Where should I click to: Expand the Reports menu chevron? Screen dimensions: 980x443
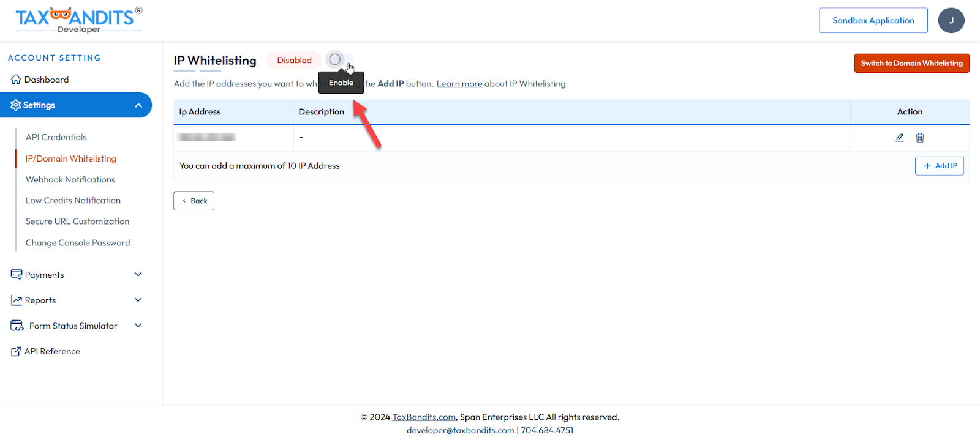coord(138,300)
